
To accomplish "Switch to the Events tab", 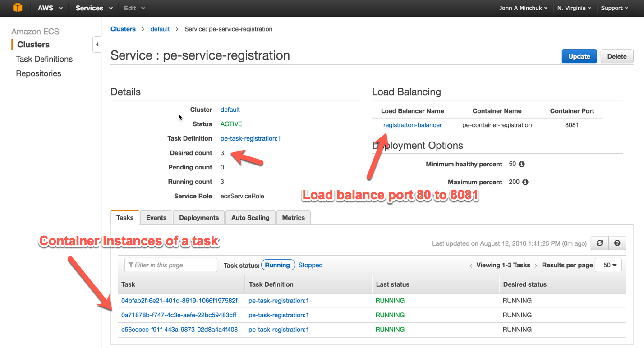I will coord(156,217).
